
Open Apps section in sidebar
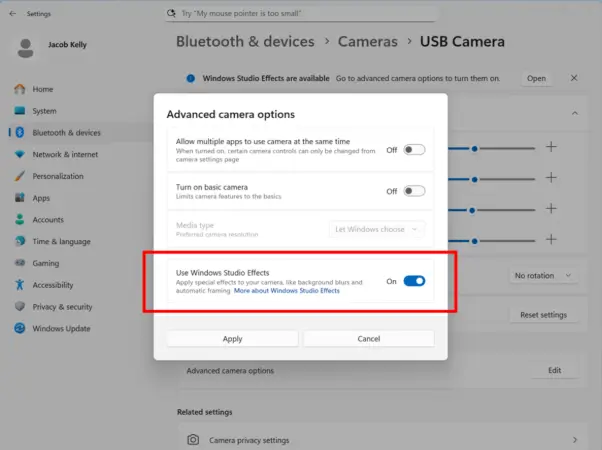coord(41,198)
